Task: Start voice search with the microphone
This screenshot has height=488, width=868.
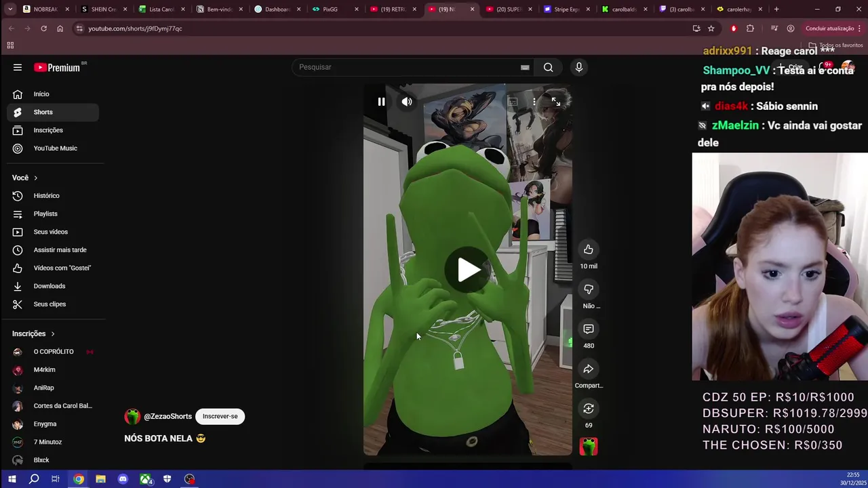Action: pos(578,67)
